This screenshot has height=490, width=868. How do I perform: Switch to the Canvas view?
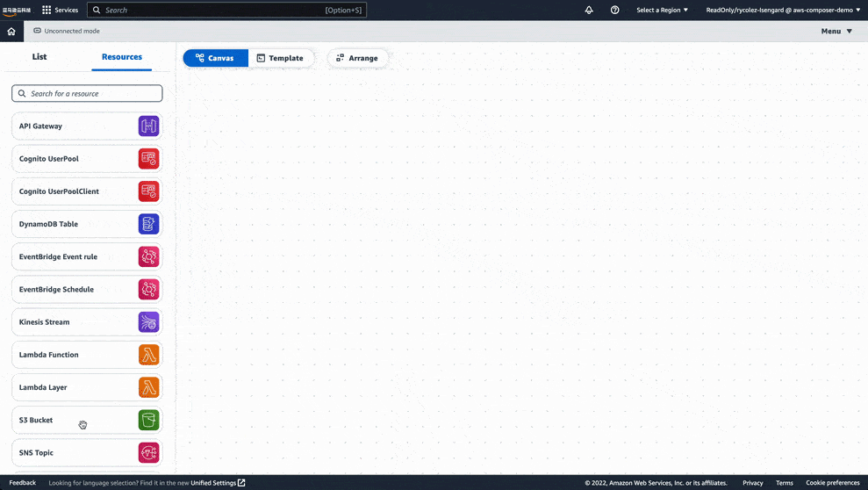(215, 58)
